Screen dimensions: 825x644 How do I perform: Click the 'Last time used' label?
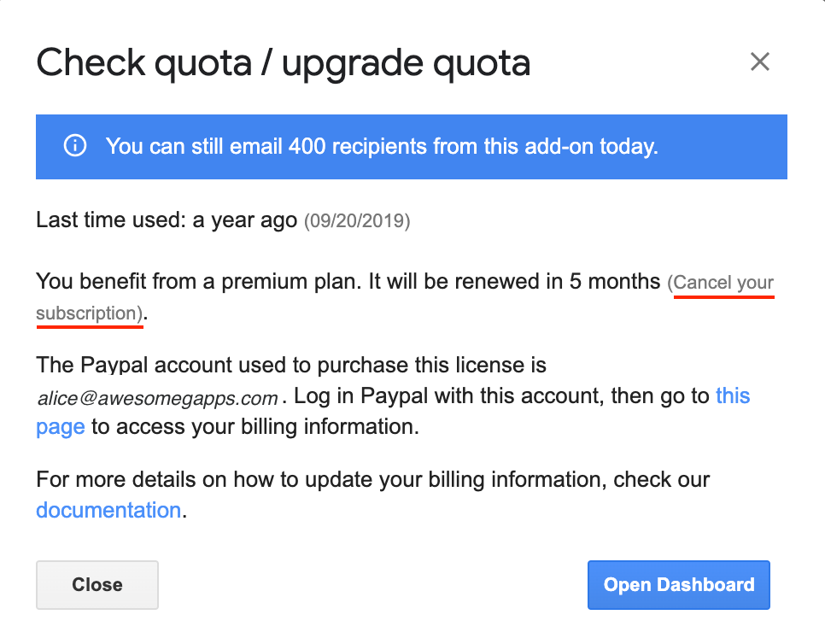111,221
